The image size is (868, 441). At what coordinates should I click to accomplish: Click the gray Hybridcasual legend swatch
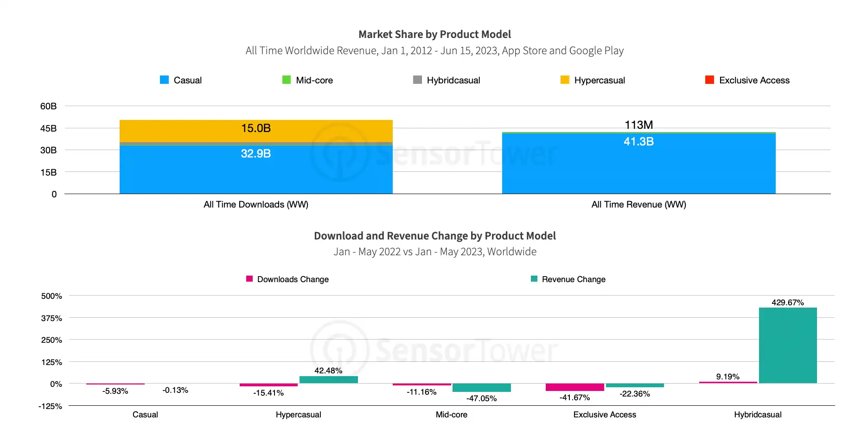(417, 80)
